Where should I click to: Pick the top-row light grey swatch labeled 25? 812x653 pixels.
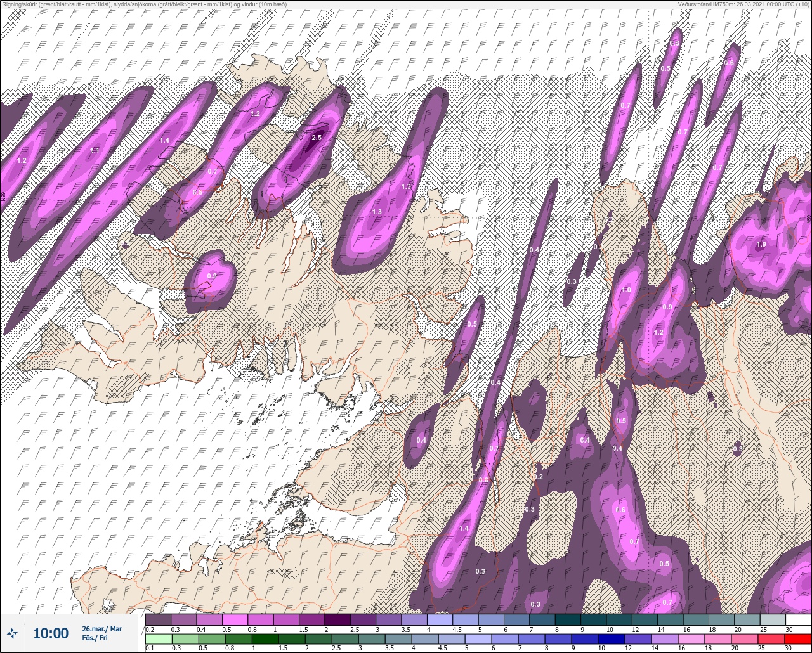(x=773, y=619)
